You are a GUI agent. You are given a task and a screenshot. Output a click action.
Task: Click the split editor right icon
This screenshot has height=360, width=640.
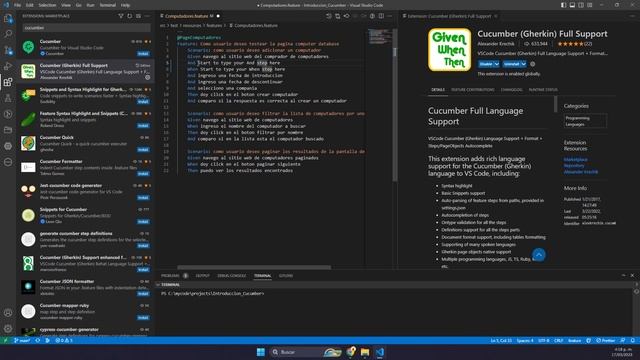[x=381, y=16]
